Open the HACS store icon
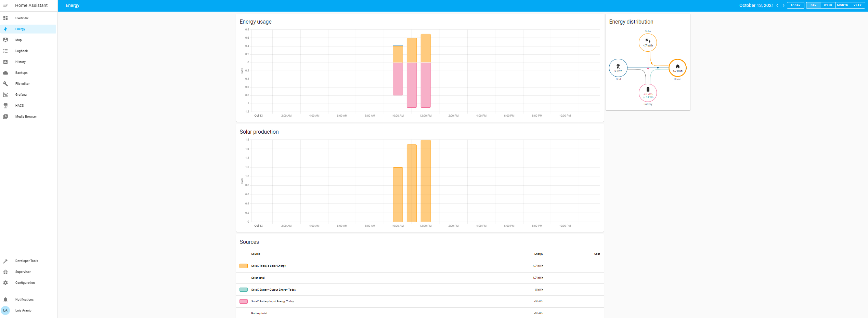868x318 pixels. tap(5, 106)
